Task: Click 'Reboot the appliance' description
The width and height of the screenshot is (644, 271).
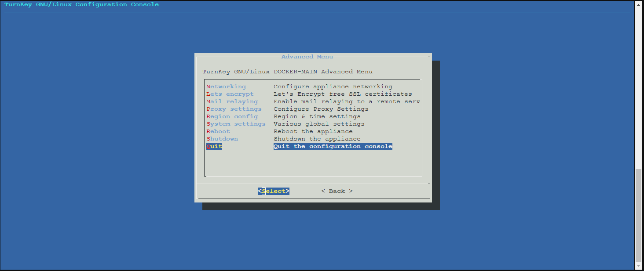Action: point(313,131)
